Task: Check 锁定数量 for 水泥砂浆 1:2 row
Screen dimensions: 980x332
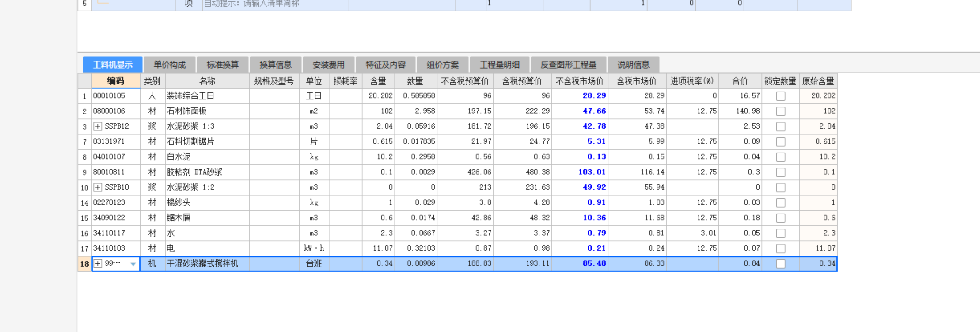Action: pyautogui.click(x=781, y=187)
